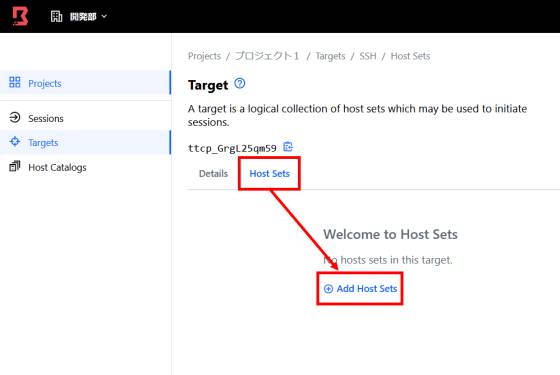The height and width of the screenshot is (375, 560).
Task: Click the Sessions arrow icon
Action: 15,118
